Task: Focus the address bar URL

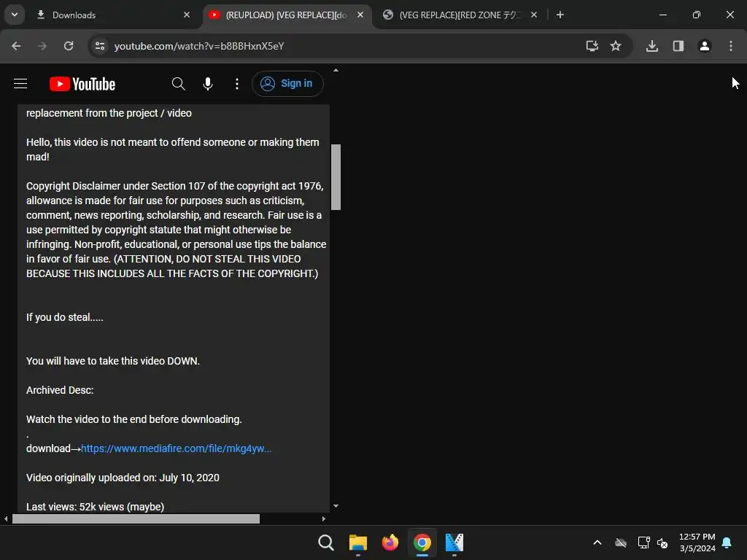Action: point(198,46)
